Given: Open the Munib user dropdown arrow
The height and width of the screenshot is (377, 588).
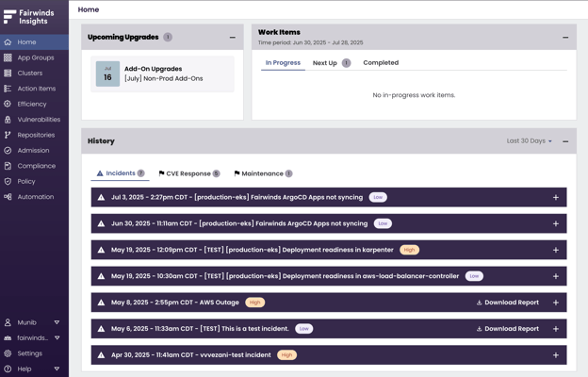Looking at the screenshot, I should point(57,322).
